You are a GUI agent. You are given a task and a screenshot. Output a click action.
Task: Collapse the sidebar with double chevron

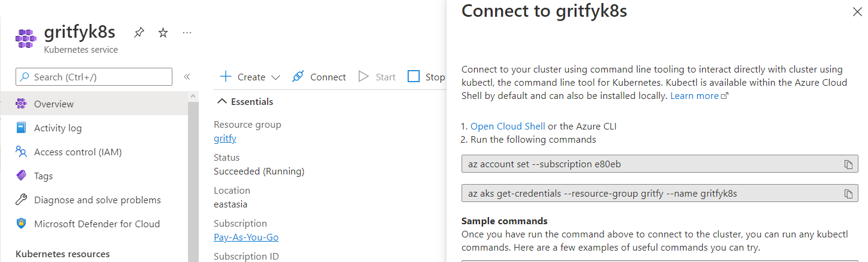(x=187, y=77)
